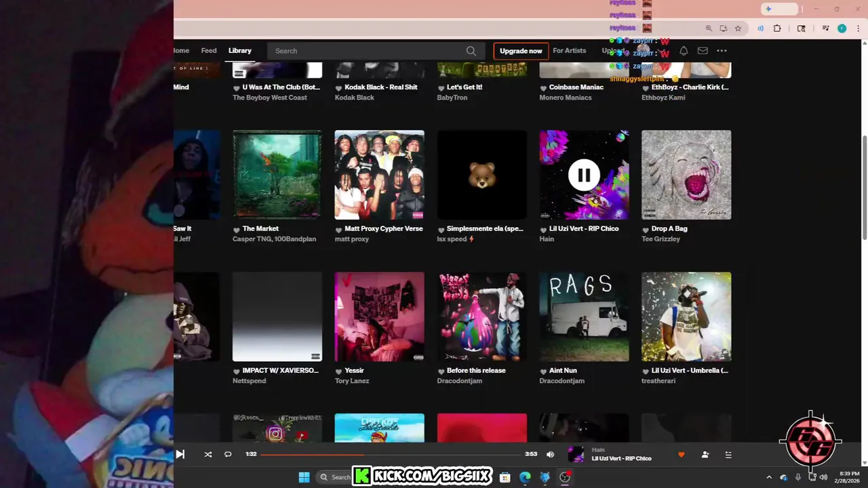
Task: Open Microsoft Edge from the taskbar
Action: (x=525, y=477)
